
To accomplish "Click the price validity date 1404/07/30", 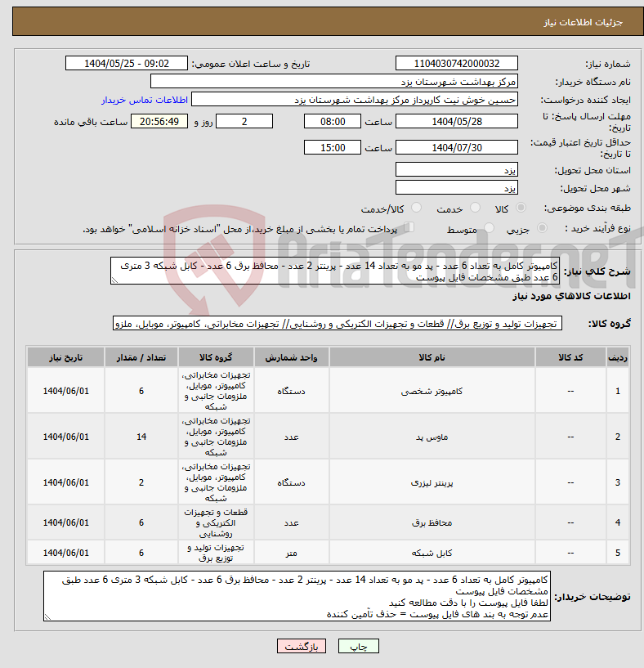I will [x=457, y=147].
